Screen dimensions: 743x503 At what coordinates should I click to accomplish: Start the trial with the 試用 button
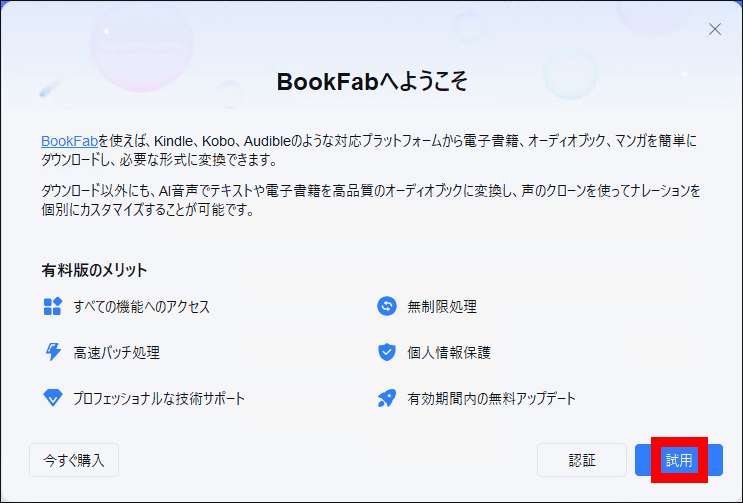[x=679, y=460]
